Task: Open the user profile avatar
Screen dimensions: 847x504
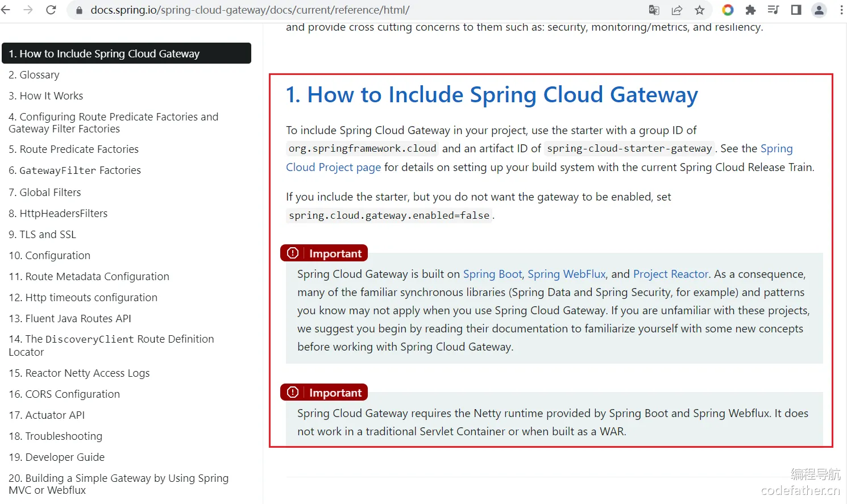Action: click(x=819, y=10)
